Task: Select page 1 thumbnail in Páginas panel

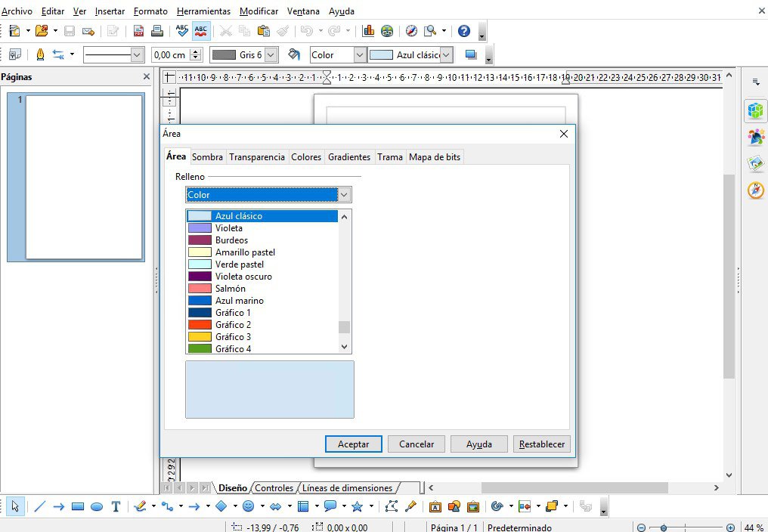Action: pos(76,178)
